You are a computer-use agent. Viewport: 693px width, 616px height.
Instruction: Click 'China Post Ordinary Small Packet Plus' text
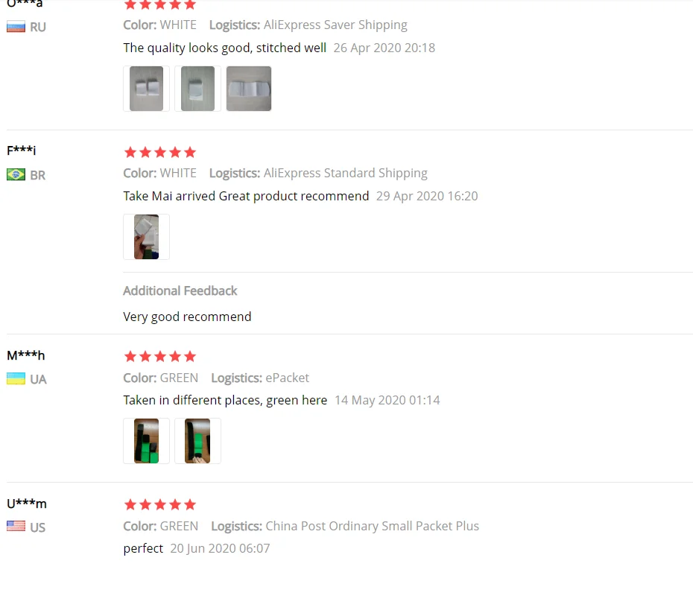point(372,526)
